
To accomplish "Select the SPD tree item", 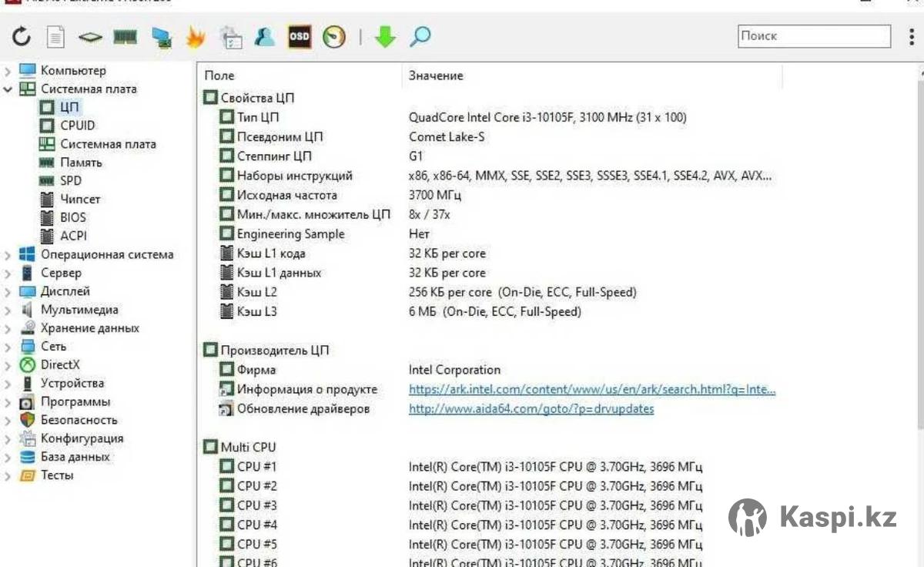I will [x=71, y=180].
